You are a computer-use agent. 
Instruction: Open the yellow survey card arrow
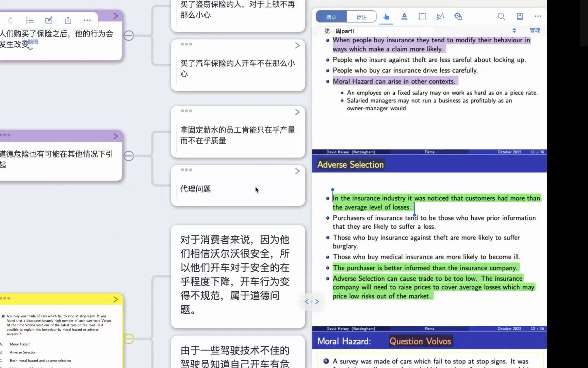pyautogui.click(x=116, y=299)
